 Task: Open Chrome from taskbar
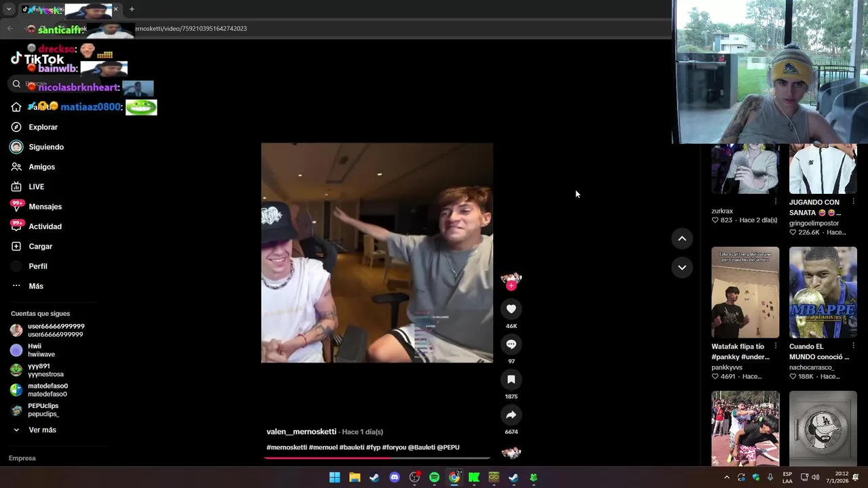(454, 478)
